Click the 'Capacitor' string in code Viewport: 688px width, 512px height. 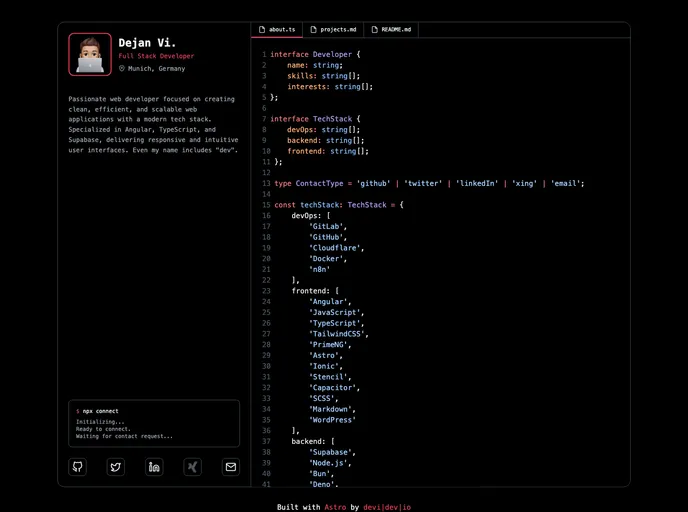coord(334,388)
